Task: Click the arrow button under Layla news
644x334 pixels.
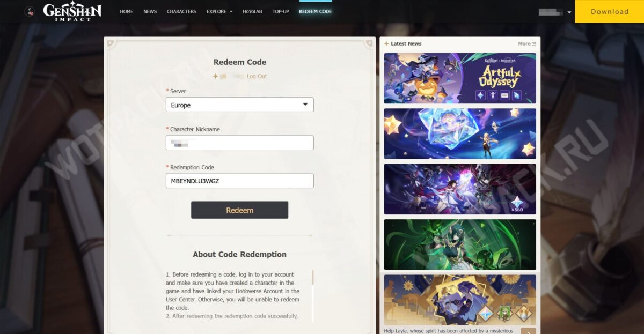Action: pos(528,331)
